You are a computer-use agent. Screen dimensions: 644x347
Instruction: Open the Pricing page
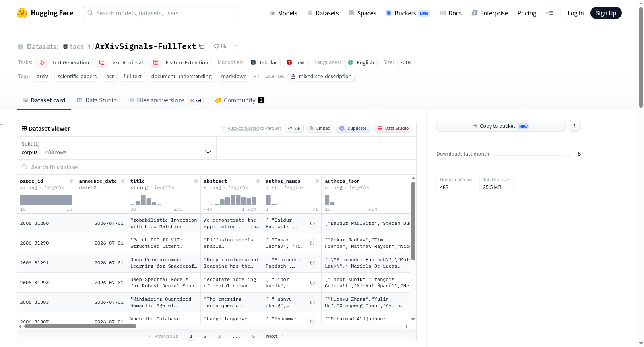[x=527, y=13]
